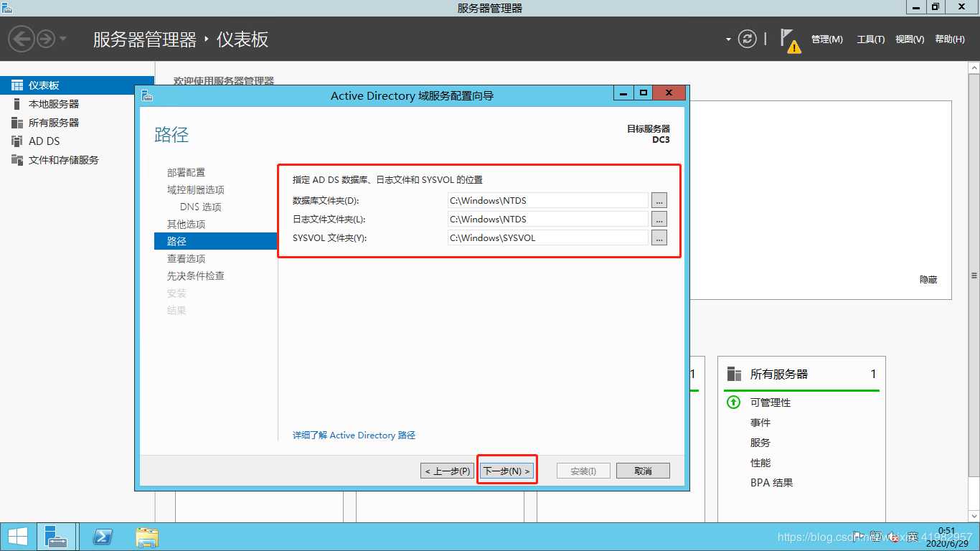The width and height of the screenshot is (980, 551).
Task: Browse for the SYSVOL 文件夹 location
Action: tap(659, 237)
